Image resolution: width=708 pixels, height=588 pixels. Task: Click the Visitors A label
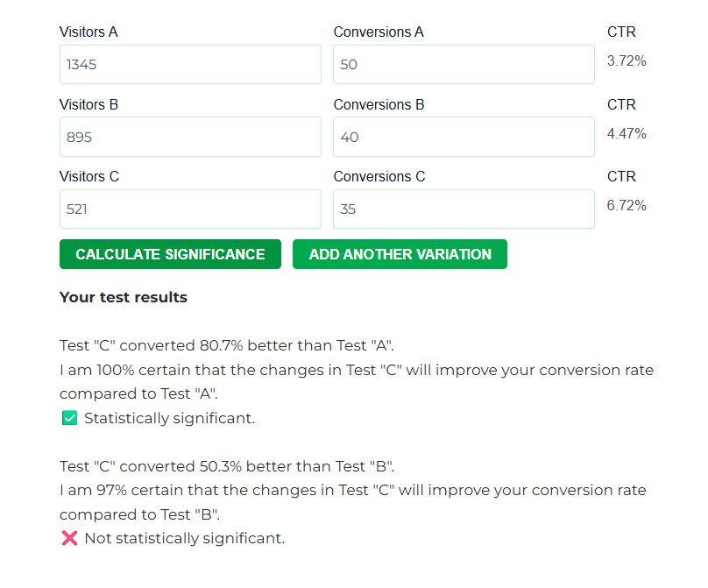[x=88, y=32]
